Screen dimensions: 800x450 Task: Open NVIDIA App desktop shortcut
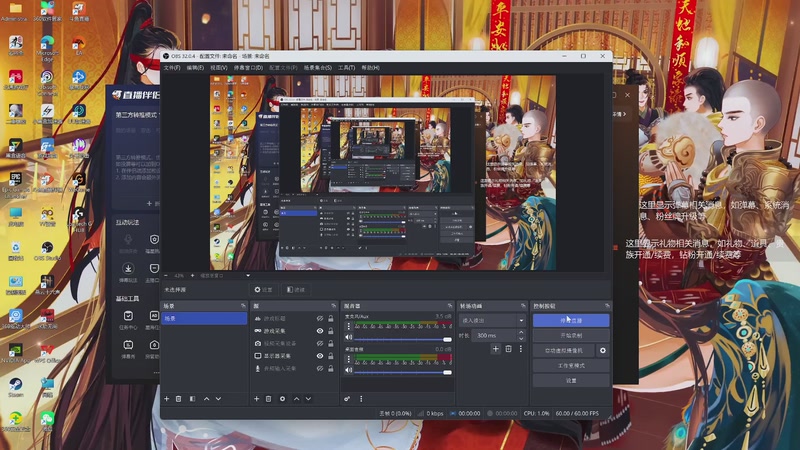pos(15,354)
